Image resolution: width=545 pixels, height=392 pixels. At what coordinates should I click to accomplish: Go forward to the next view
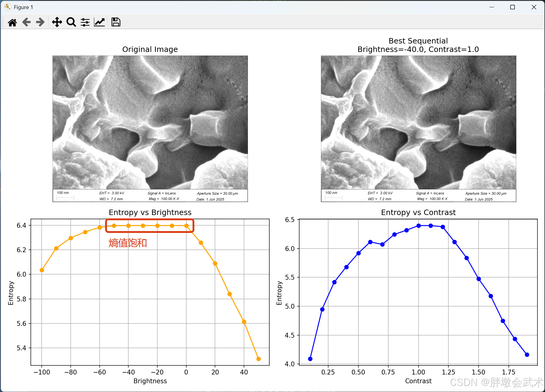coord(40,22)
